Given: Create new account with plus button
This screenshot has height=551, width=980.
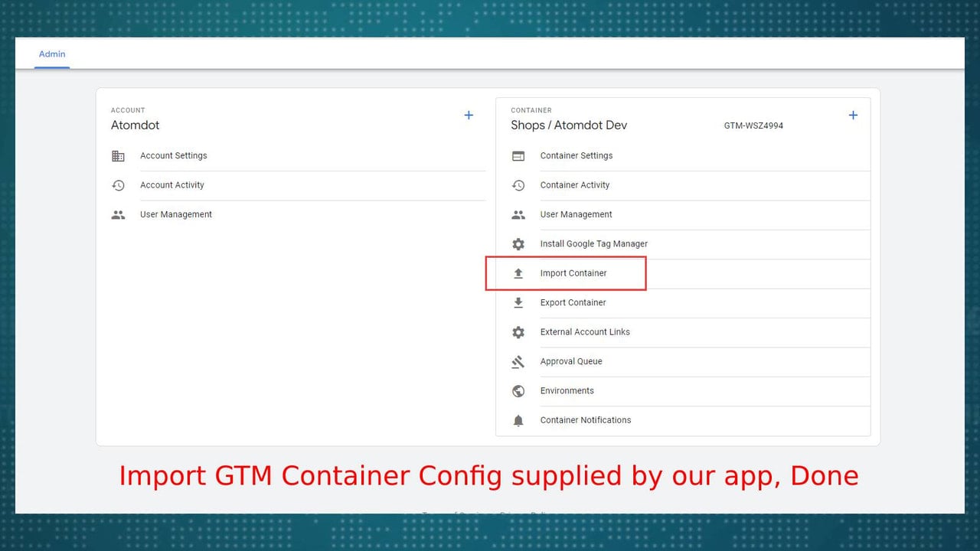Looking at the screenshot, I should [469, 116].
